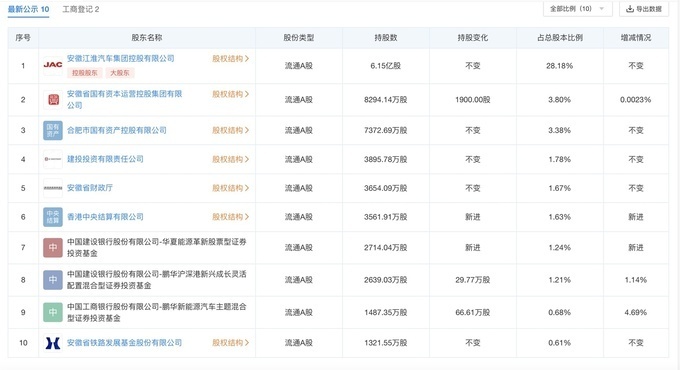
Task: Click the purple 中 icon of 鹏华沪深港 fund
Action: pyautogui.click(x=53, y=280)
